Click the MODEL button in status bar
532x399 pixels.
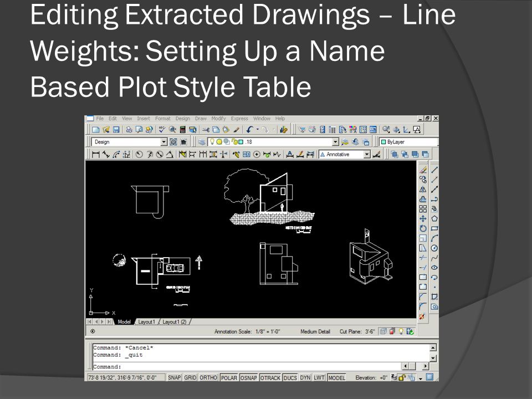336,377
